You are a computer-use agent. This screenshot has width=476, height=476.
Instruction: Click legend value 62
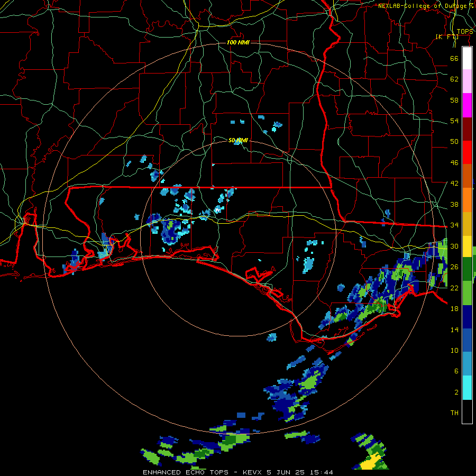454,79
